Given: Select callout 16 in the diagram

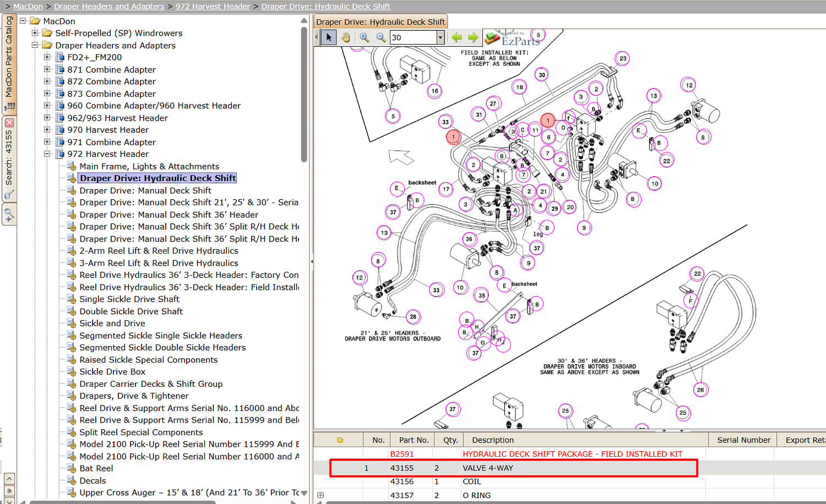Looking at the screenshot, I should coord(435,91).
